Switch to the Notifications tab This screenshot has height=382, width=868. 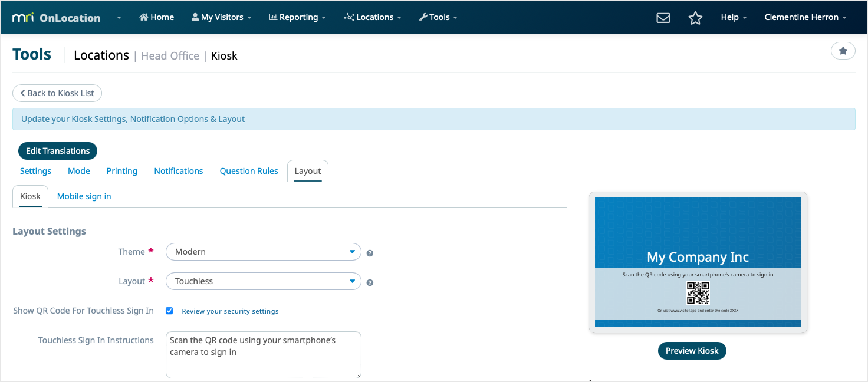pyautogui.click(x=178, y=171)
